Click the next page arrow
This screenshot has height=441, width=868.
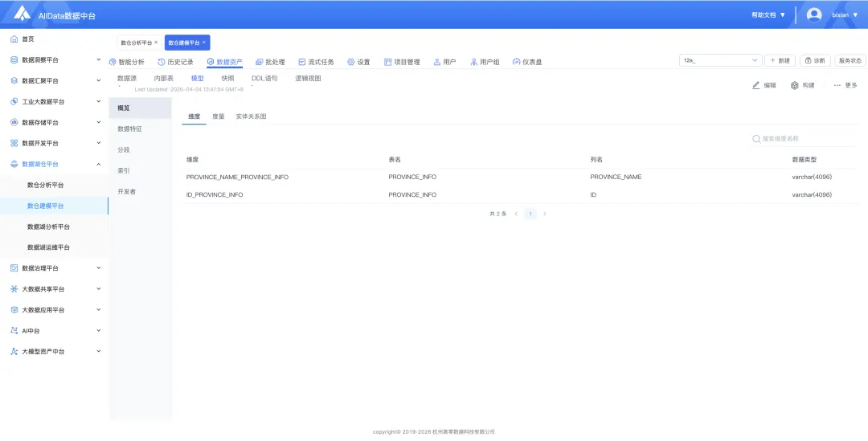coord(545,214)
